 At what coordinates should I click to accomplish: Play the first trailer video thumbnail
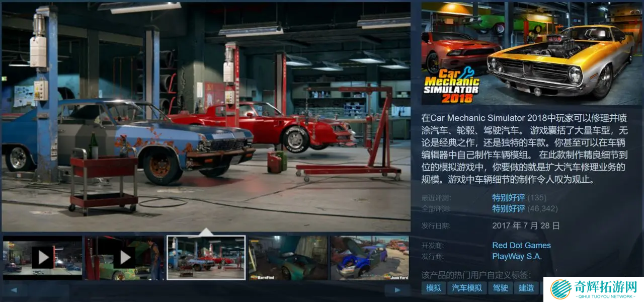coord(43,258)
